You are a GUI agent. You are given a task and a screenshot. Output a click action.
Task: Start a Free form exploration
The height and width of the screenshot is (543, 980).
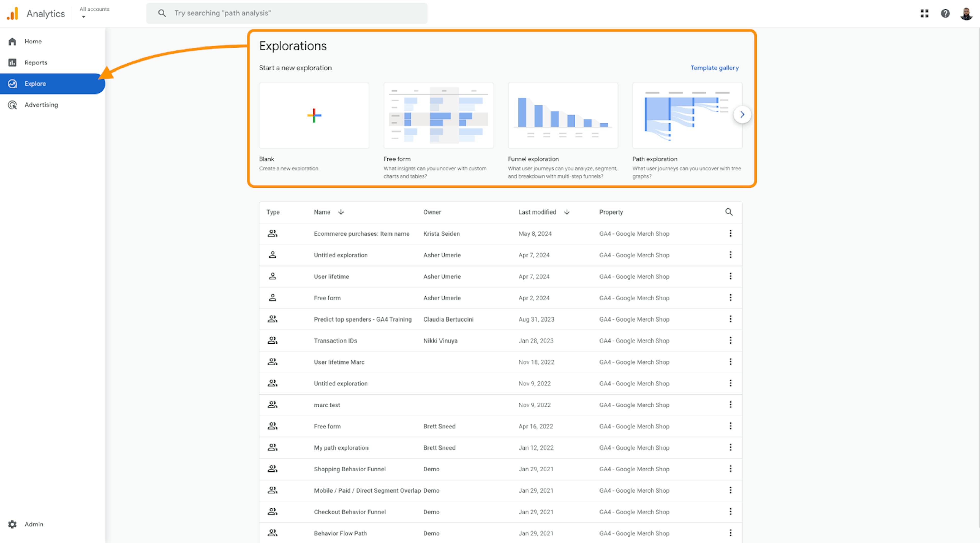click(438, 115)
